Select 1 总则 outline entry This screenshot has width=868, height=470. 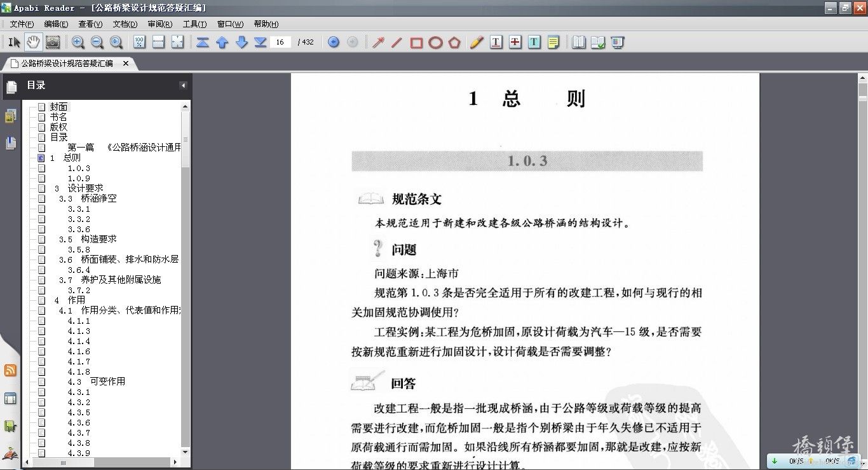tap(65, 158)
